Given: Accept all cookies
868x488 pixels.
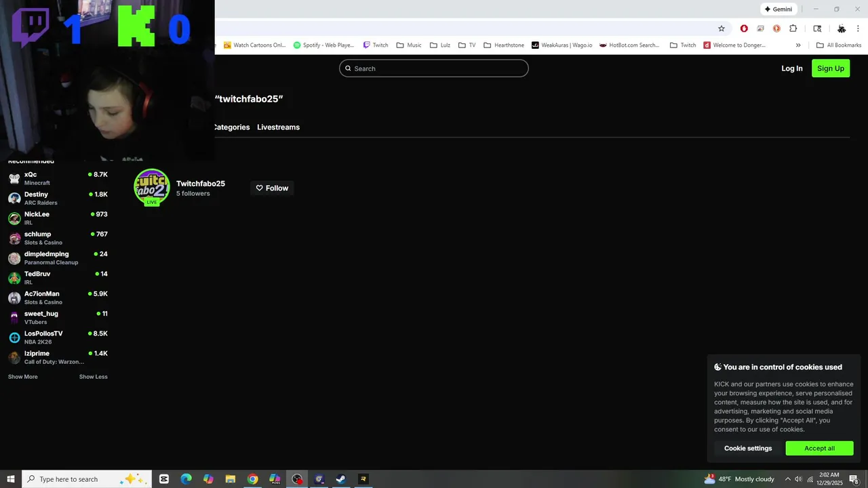Looking at the screenshot, I should [x=819, y=448].
